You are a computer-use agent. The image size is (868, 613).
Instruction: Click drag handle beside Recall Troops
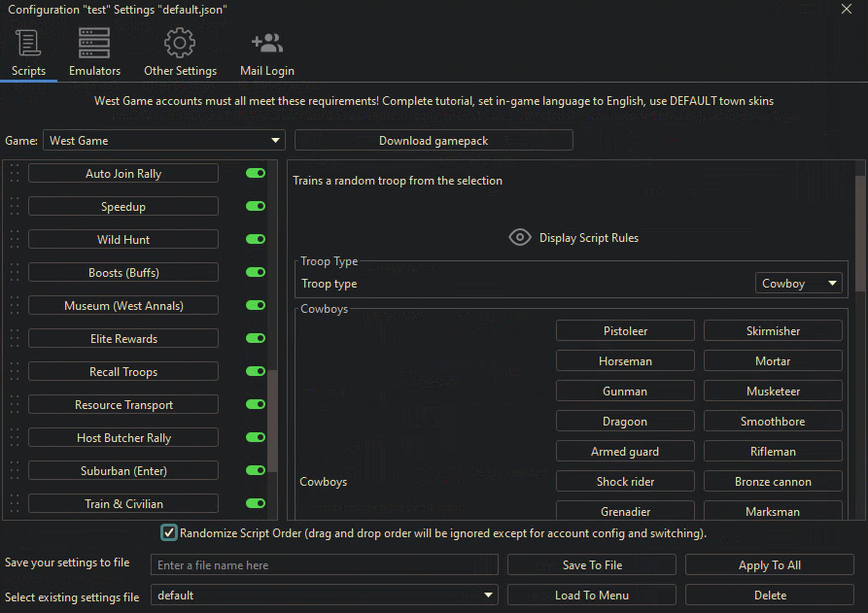15,372
